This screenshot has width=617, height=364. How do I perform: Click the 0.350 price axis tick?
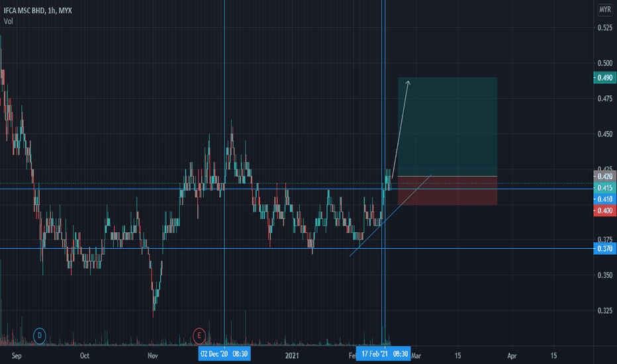coord(605,275)
